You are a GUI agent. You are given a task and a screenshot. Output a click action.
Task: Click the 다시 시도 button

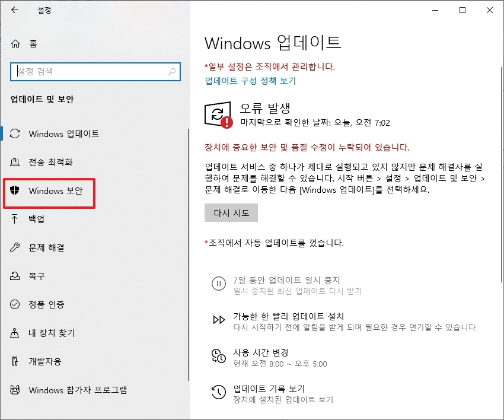click(231, 212)
